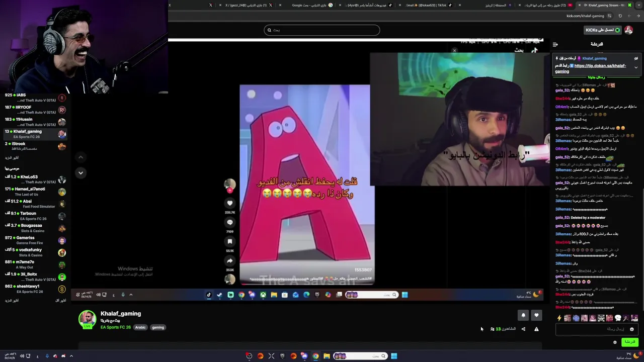Collapse the chat panel with the arrow icon

point(555,44)
